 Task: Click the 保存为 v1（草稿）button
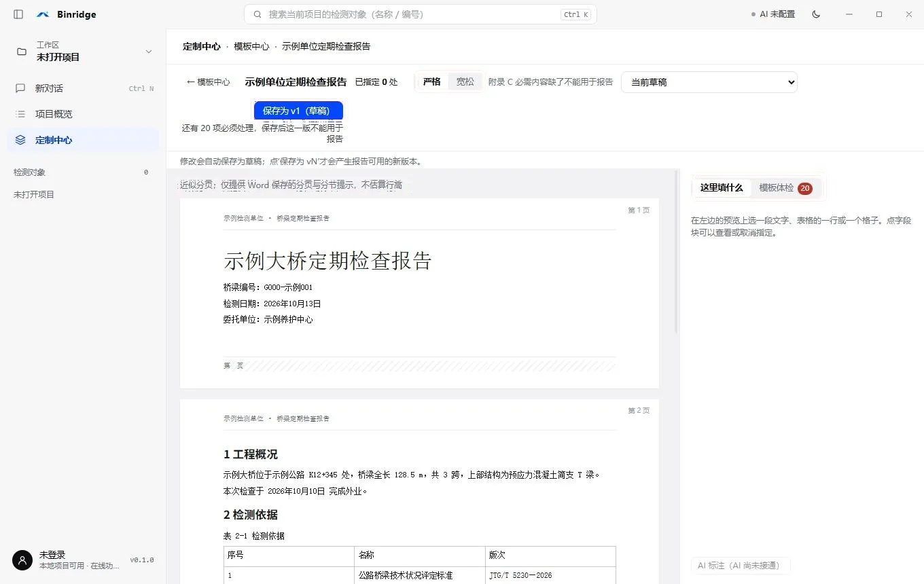pyautogui.click(x=298, y=111)
